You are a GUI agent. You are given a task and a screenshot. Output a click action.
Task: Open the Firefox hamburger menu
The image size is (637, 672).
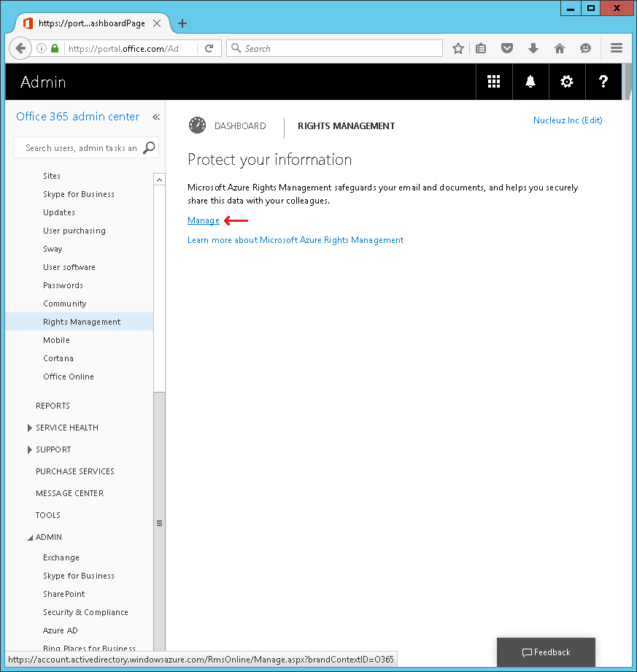617,48
